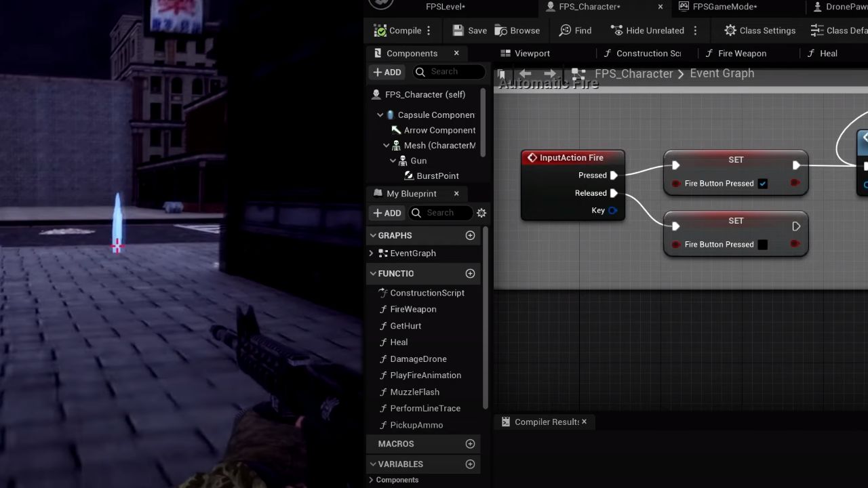This screenshot has height=488, width=868.
Task: Focus the My Blueprint search field
Action: point(447,213)
